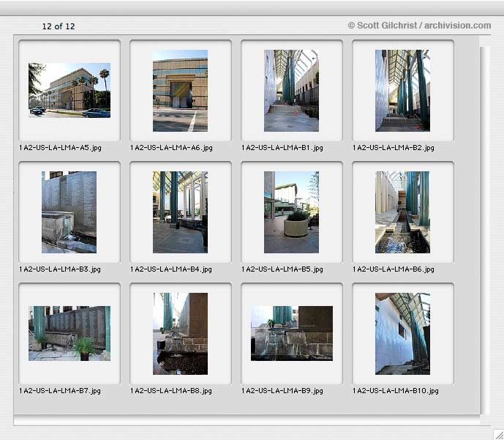This screenshot has height=440, width=504.
Task: Click the file name 1A2-US-LA-LMA-A5.jpg
Action: (x=60, y=148)
